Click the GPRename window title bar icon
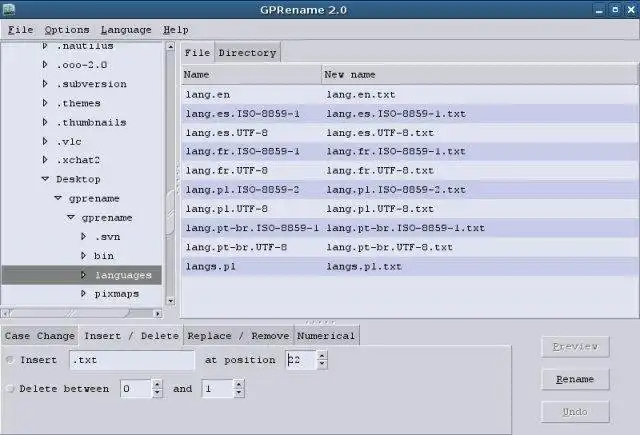This screenshot has width=640, height=435. coord(9,9)
